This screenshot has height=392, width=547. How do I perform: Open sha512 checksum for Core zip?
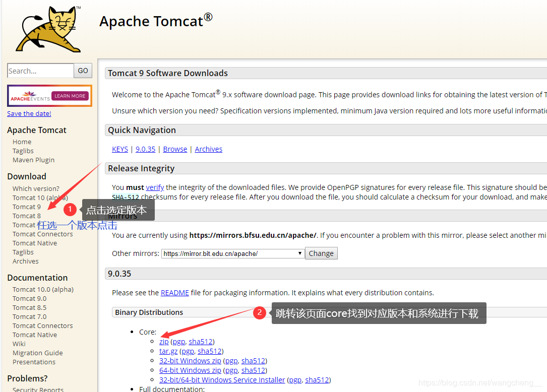point(201,342)
